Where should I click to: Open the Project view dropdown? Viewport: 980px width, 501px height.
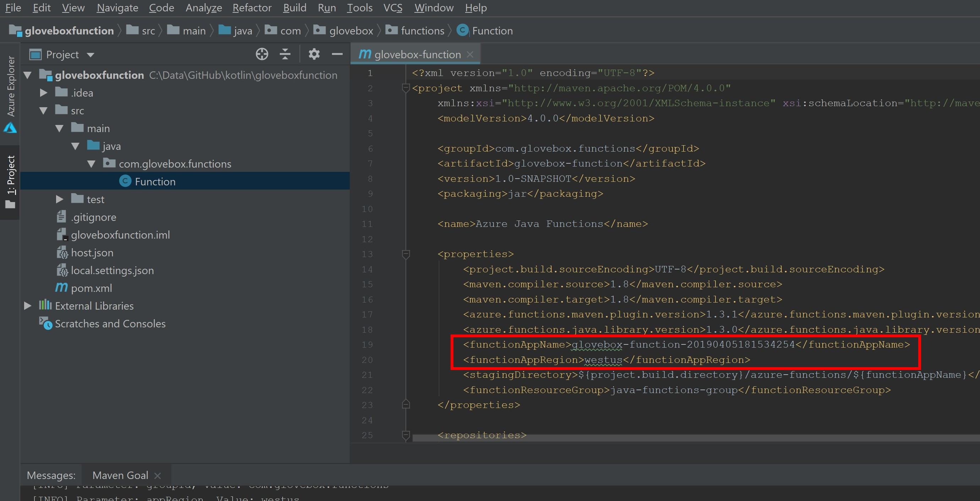(x=90, y=55)
